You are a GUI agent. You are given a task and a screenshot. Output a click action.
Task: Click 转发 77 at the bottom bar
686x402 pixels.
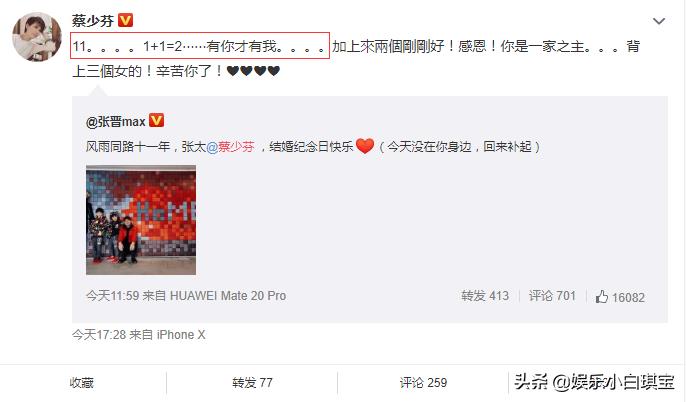[252, 383]
